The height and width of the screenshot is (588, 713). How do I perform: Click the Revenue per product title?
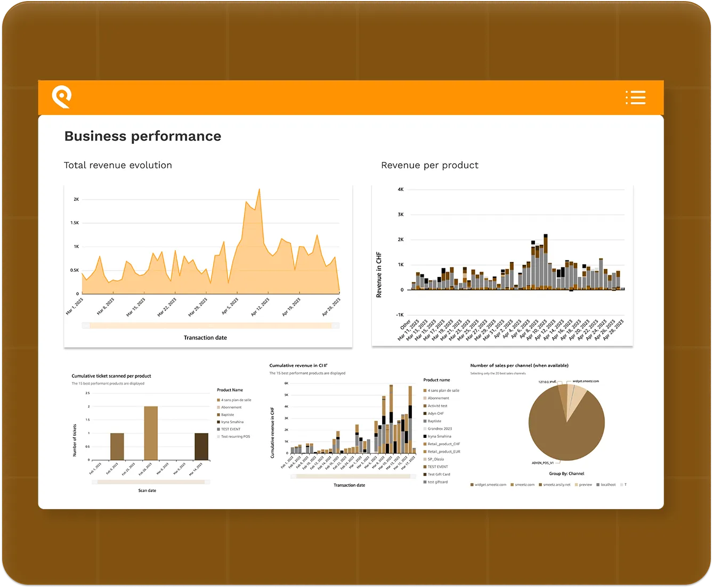click(x=430, y=165)
